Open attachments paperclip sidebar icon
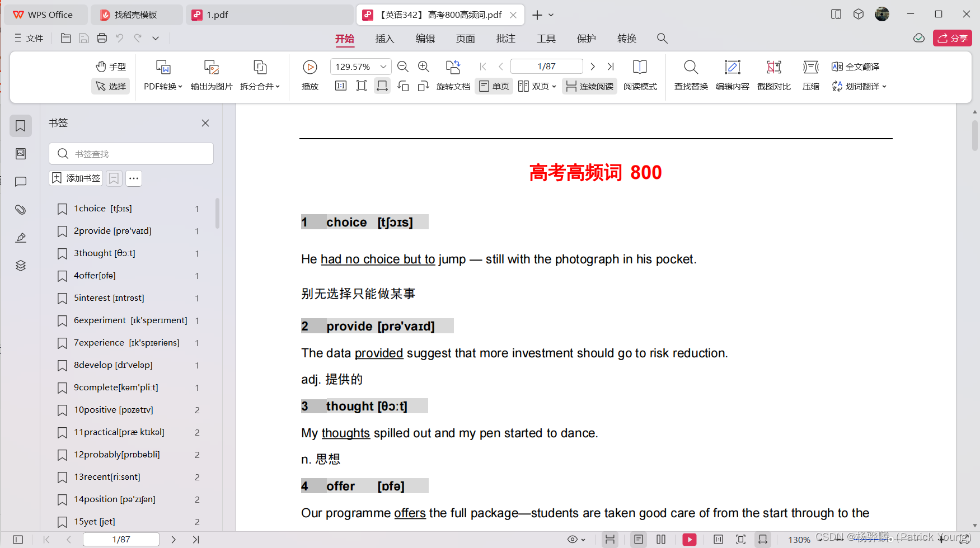 [21, 210]
